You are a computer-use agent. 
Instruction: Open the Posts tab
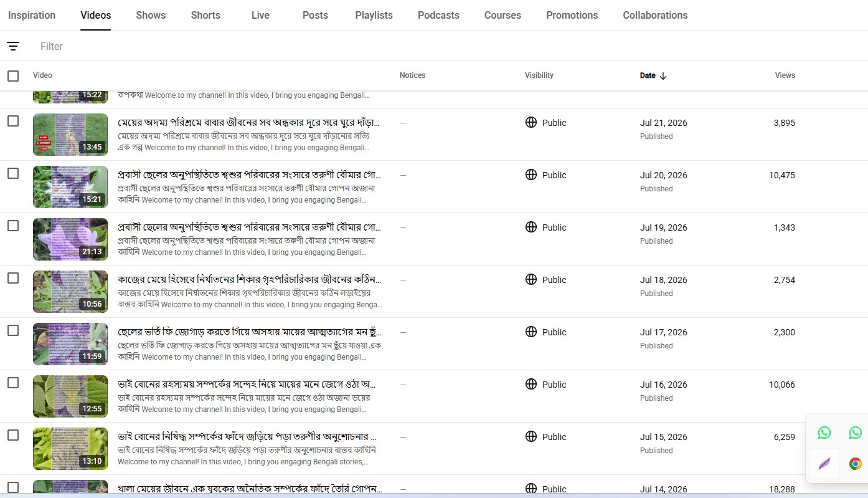[x=315, y=15]
